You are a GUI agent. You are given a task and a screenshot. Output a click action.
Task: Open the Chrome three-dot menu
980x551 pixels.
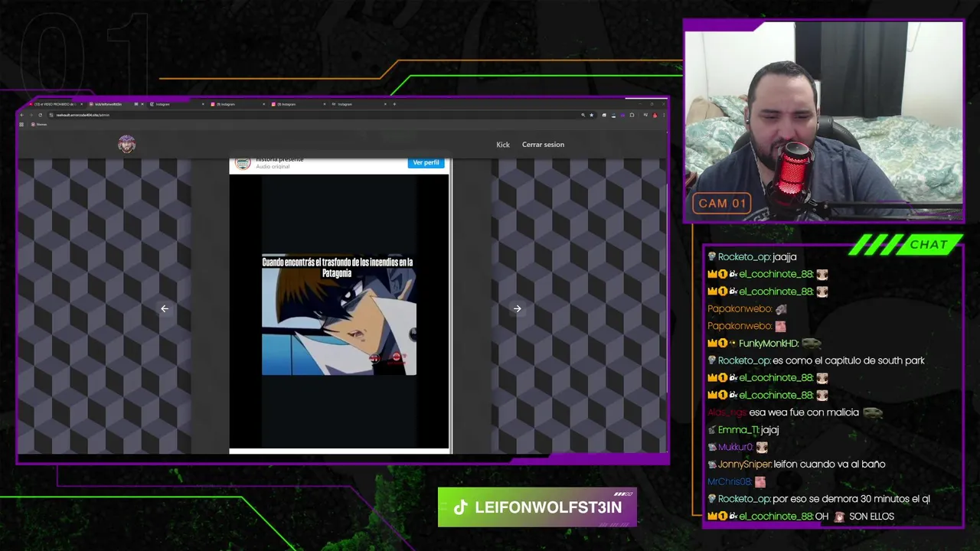[664, 115]
